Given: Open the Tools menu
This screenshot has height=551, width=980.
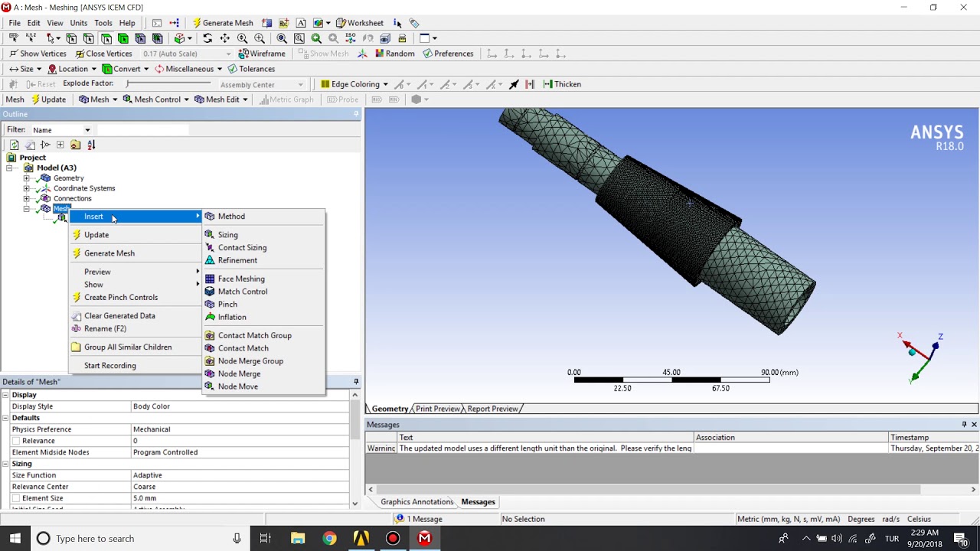Looking at the screenshot, I should [x=103, y=23].
